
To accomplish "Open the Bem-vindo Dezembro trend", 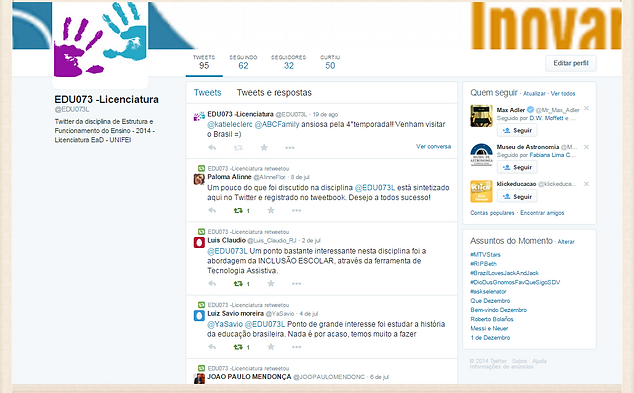I will click(x=499, y=310).
